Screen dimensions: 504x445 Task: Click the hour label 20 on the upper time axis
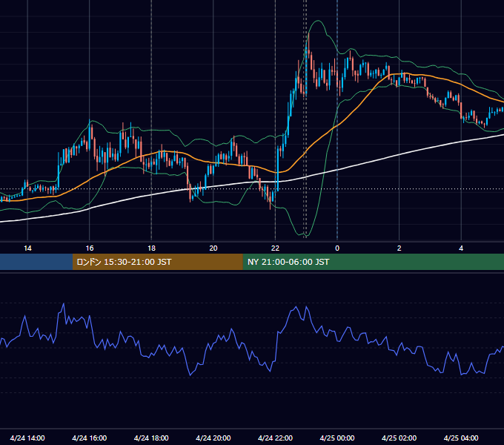213,248
